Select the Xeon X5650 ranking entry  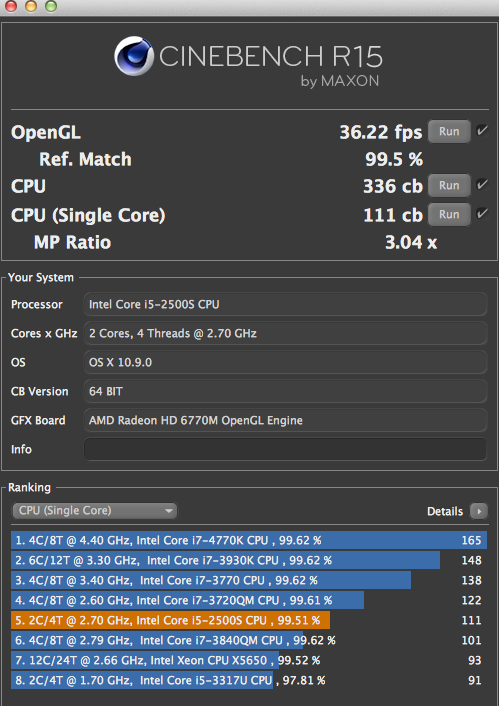[249, 660]
